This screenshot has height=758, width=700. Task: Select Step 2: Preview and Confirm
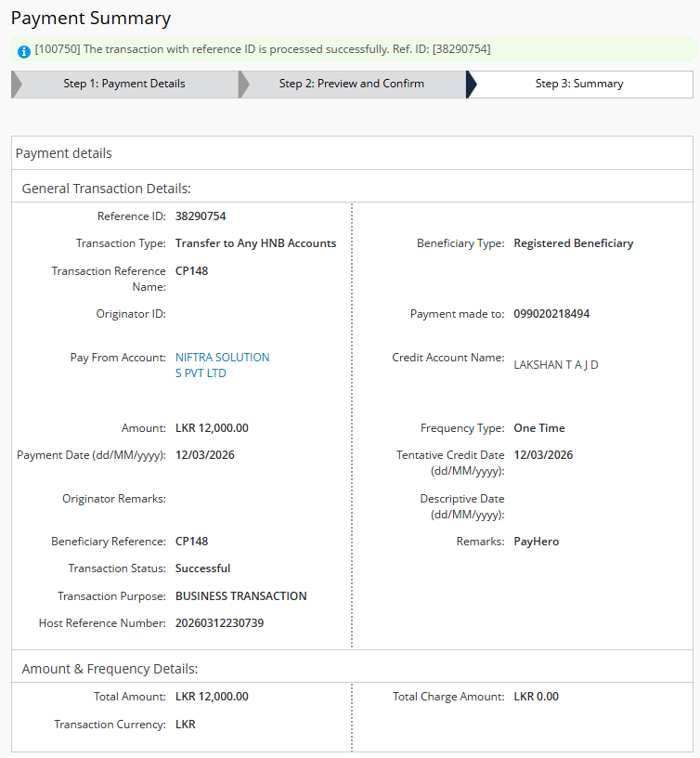click(351, 84)
